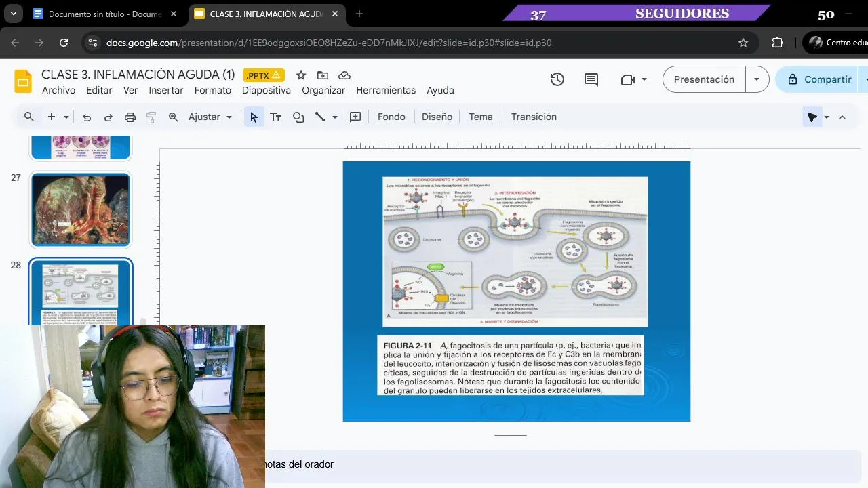
Task: Open the Formato menu
Action: click(x=213, y=90)
